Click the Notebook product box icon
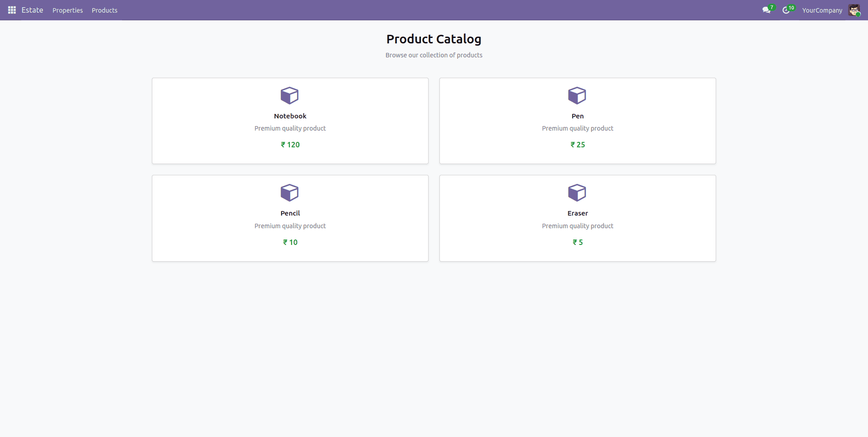This screenshot has height=437, width=868. pyautogui.click(x=290, y=95)
